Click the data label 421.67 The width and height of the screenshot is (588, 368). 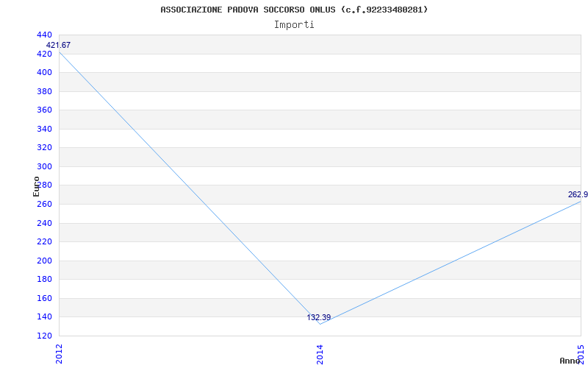(x=58, y=45)
